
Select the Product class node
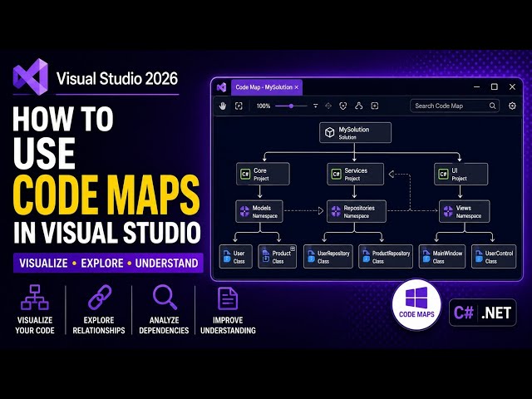pyautogui.click(x=277, y=257)
